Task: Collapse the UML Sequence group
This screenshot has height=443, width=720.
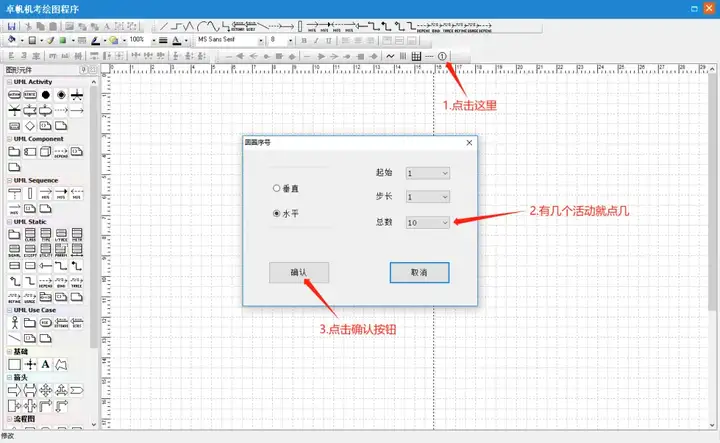Action: [9, 180]
